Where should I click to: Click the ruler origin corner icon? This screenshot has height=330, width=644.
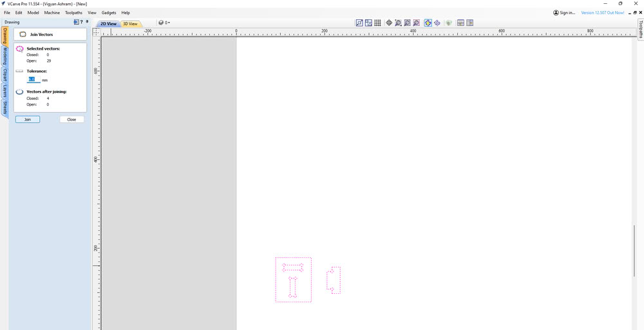[97, 32]
